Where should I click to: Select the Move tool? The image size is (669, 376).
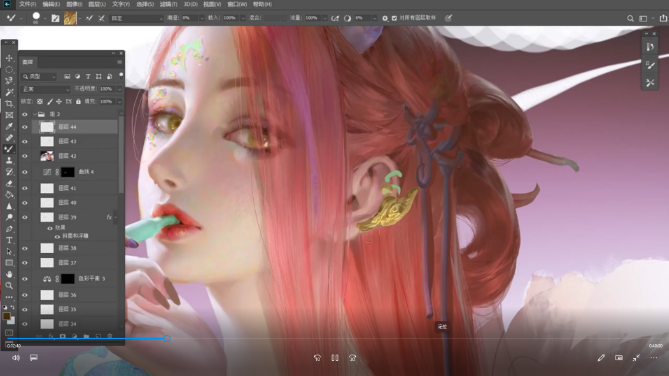coord(9,58)
